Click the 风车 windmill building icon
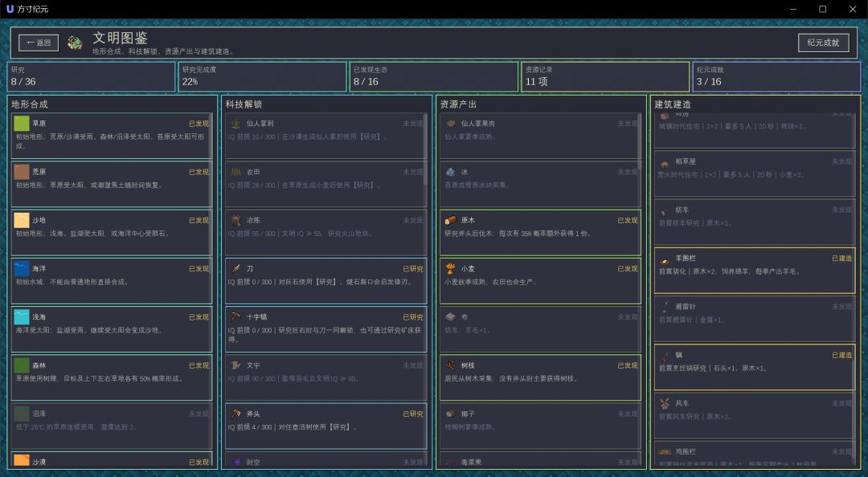Screen dimensions: 868x477 tap(665, 403)
